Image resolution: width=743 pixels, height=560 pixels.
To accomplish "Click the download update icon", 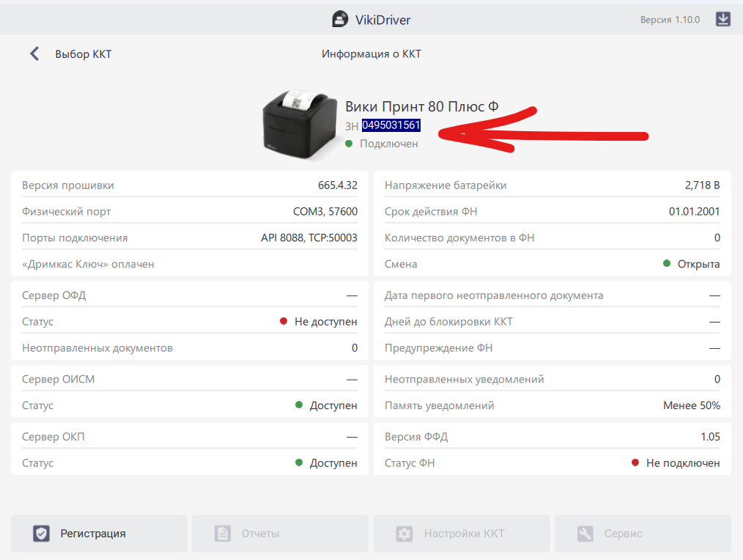I will point(722,19).
